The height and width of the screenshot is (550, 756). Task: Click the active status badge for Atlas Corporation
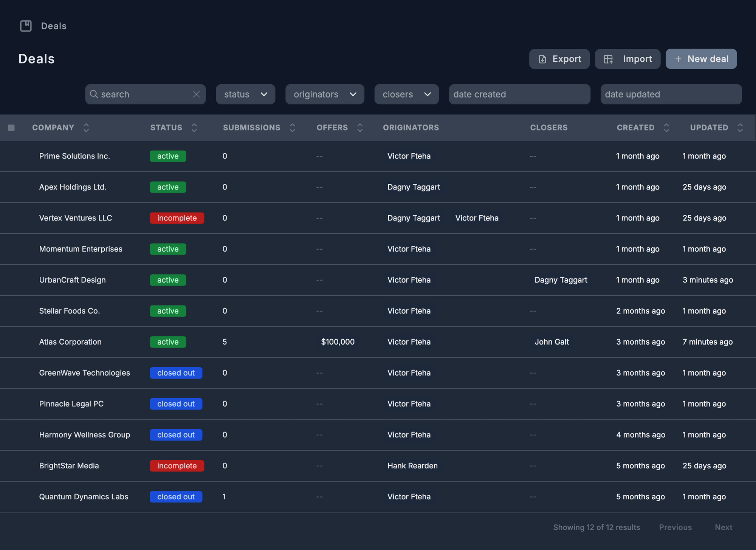(x=168, y=342)
